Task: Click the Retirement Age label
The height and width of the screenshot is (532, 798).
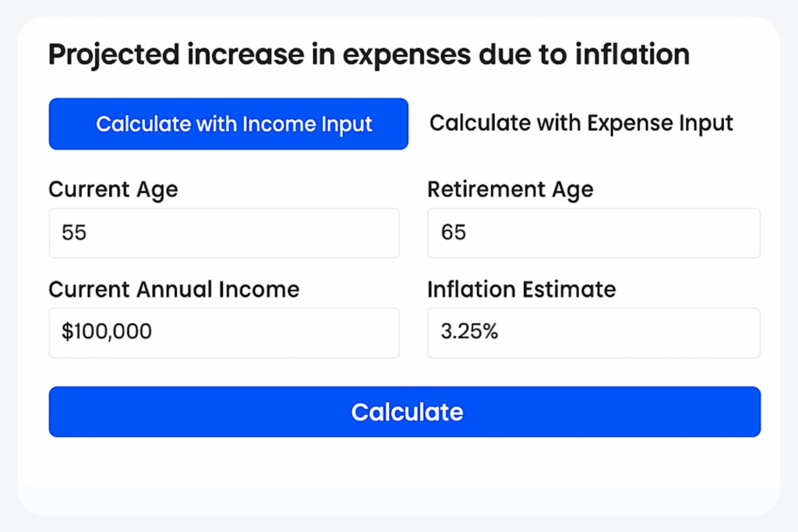Action: point(510,189)
